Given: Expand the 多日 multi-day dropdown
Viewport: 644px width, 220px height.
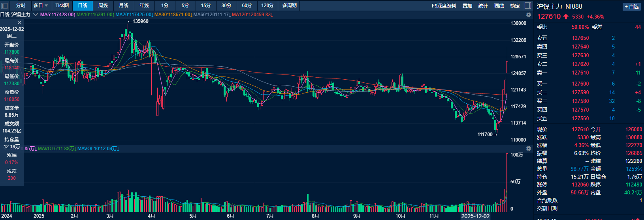Looking at the screenshot, I should 41,6.
